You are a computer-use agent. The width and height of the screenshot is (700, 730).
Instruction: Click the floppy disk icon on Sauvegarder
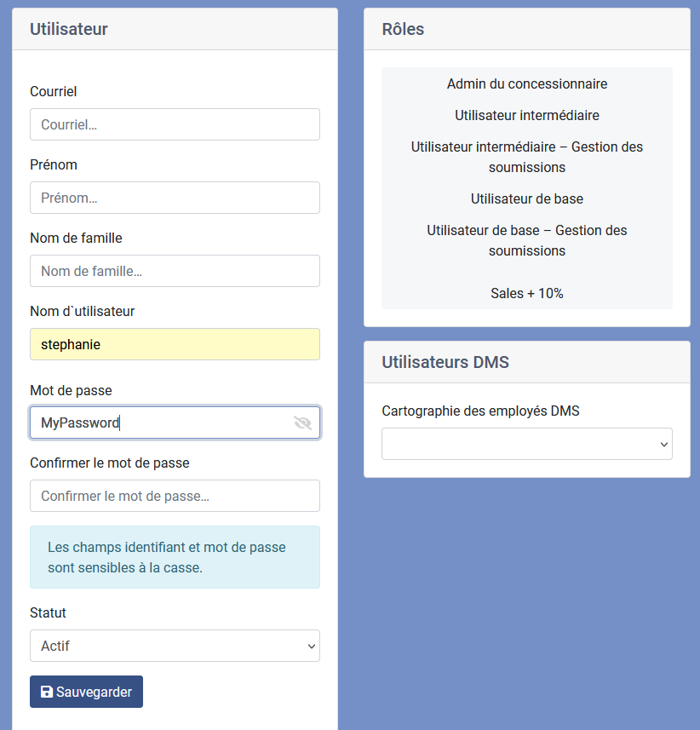pyautogui.click(x=47, y=692)
